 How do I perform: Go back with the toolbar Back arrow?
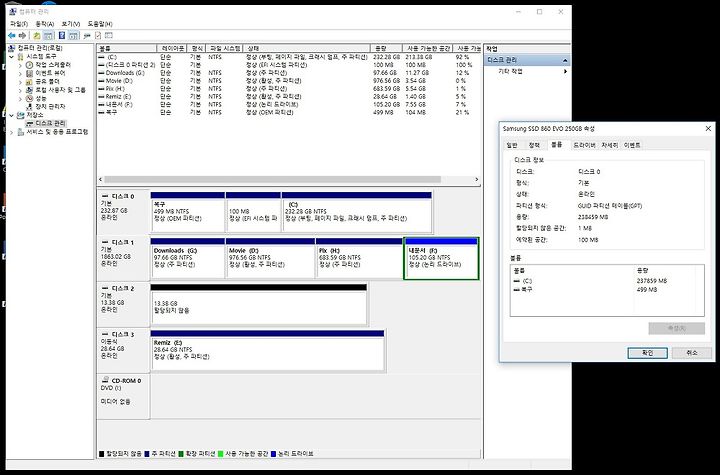click(11, 35)
